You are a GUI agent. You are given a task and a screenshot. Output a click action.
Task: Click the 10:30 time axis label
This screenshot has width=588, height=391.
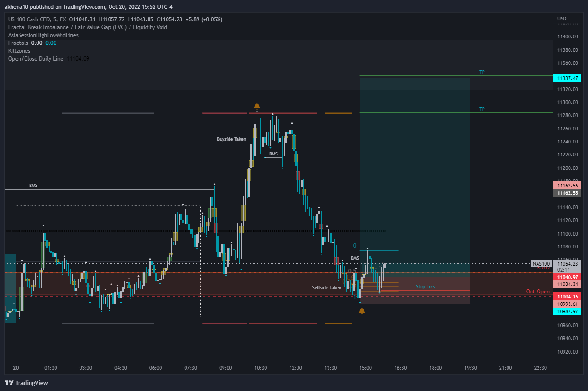click(x=260, y=368)
